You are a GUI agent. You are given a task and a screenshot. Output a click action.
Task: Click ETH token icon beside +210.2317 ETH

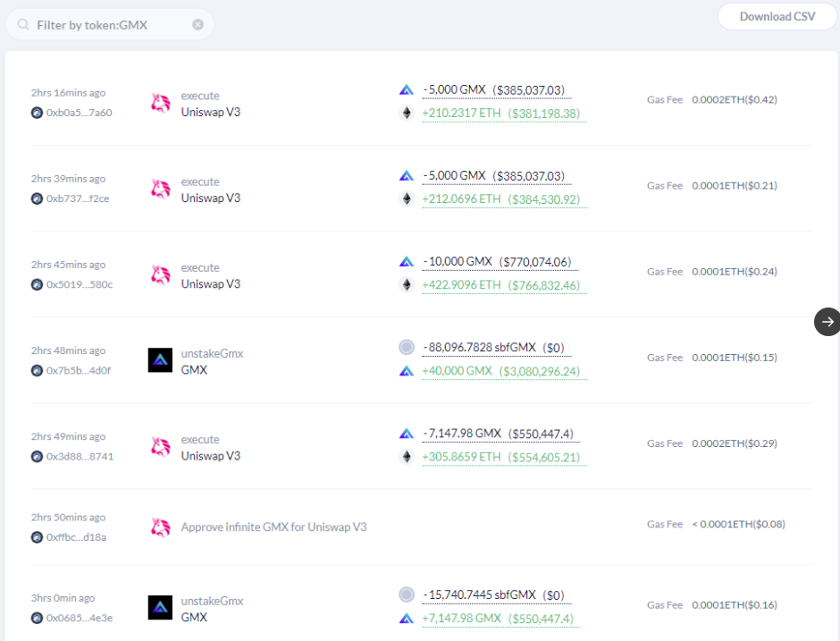tap(407, 114)
